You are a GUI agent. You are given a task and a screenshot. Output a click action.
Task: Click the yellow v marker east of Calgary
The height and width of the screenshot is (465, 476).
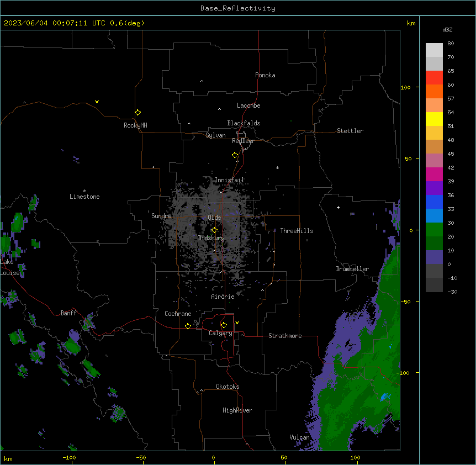(x=237, y=323)
